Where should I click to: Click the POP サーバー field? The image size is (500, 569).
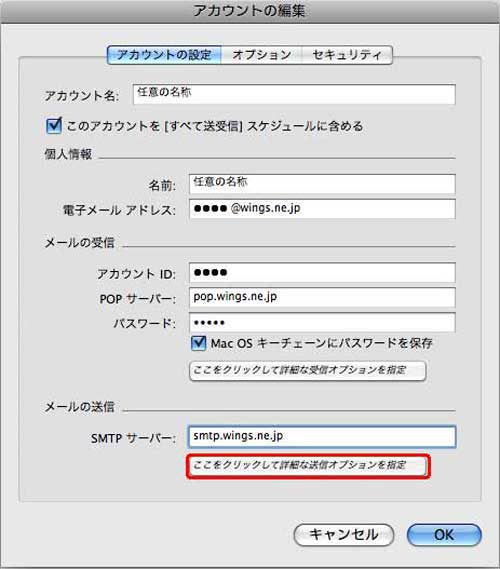click(322, 298)
